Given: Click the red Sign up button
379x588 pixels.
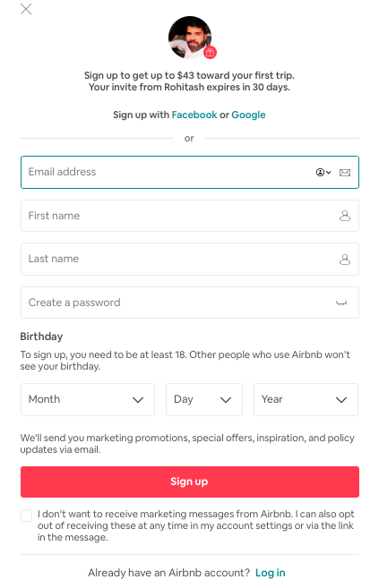Looking at the screenshot, I should pos(190,481).
